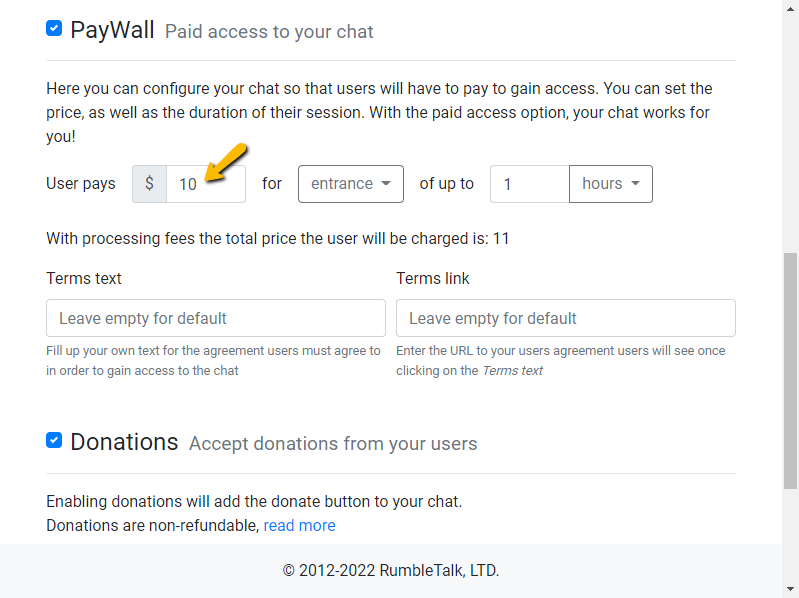
Task: Click the vertical scrollbar thumb
Action: pos(790,371)
